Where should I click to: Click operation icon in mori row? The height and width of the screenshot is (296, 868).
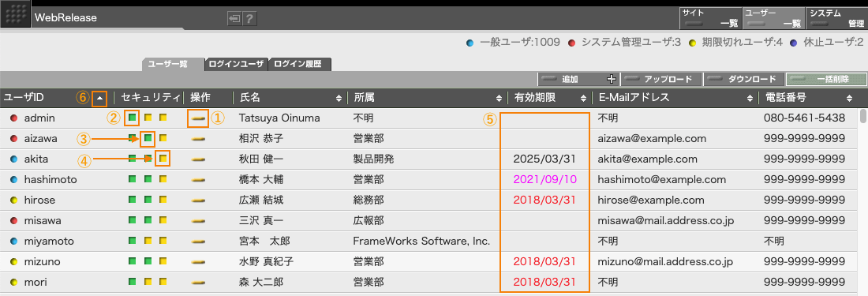[x=199, y=282]
